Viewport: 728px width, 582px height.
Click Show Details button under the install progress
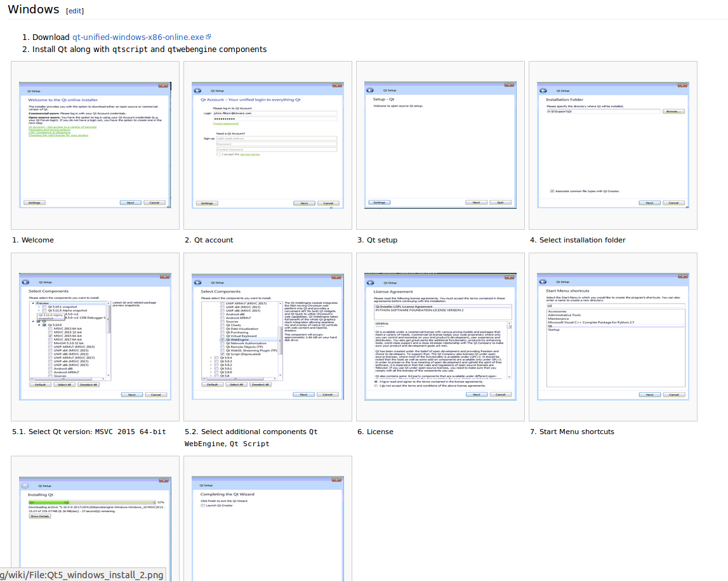click(39, 516)
